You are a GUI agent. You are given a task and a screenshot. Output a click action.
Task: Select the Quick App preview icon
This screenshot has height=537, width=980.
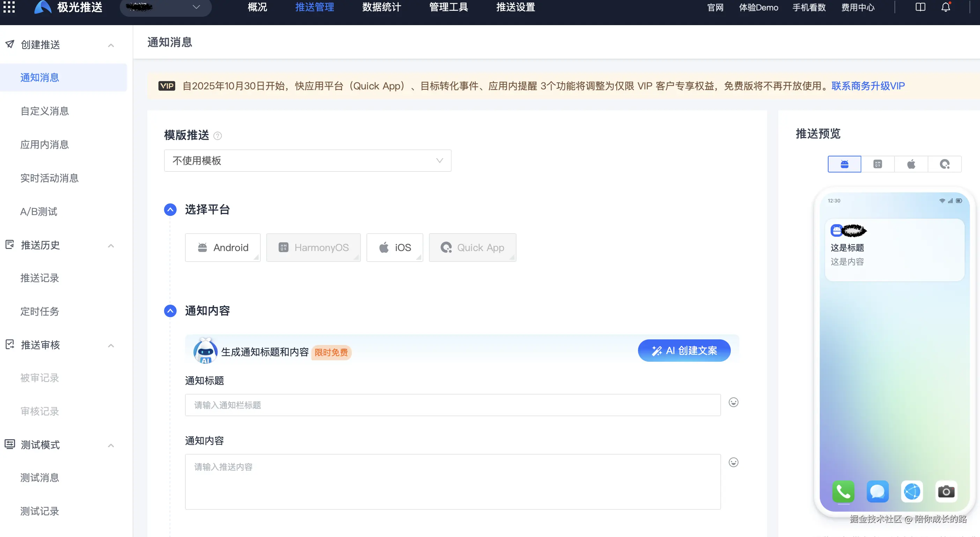tap(945, 164)
